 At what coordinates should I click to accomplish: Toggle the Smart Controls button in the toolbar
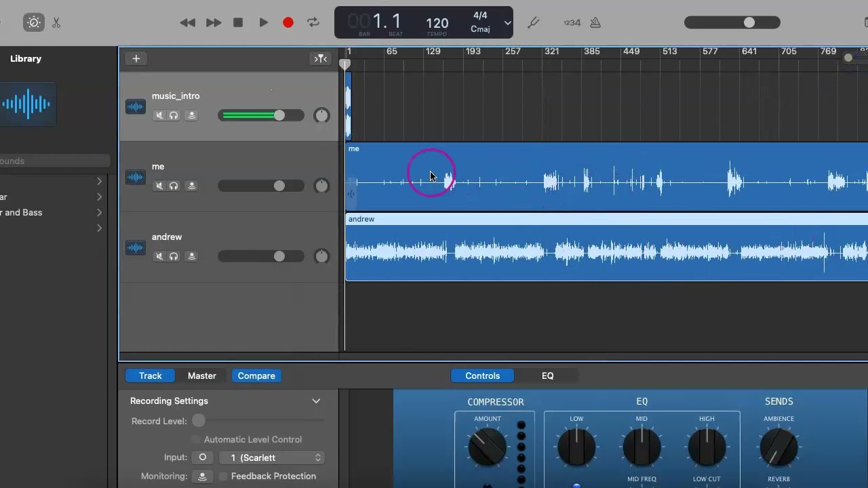click(x=33, y=22)
